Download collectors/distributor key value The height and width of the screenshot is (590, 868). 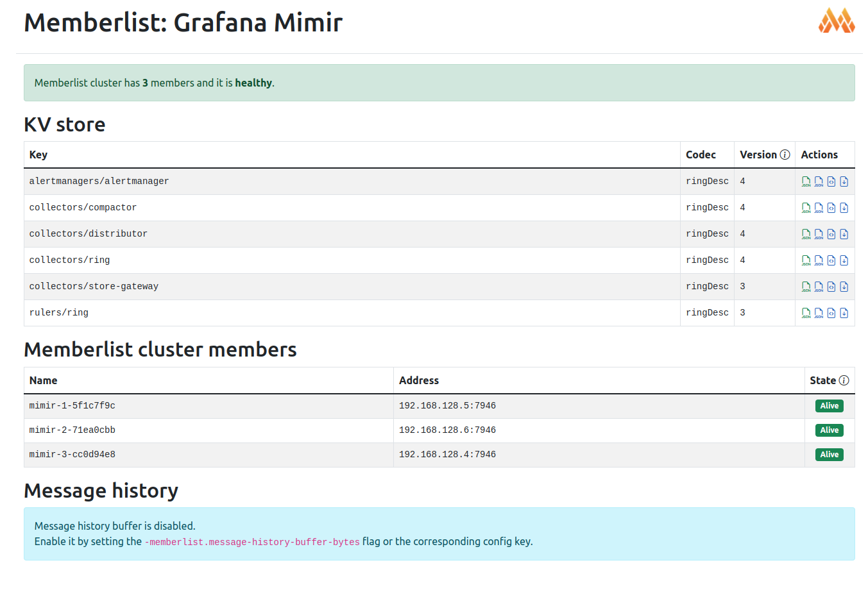[844, 234]
